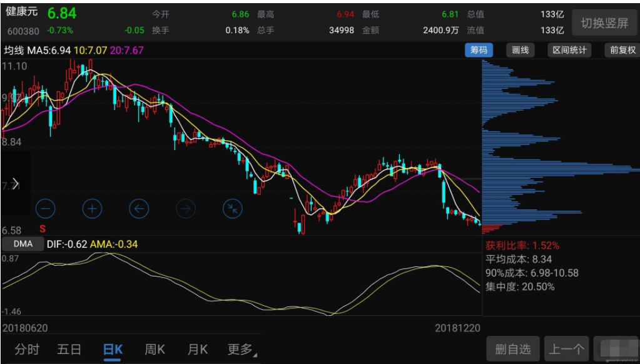
Task: Click the -1.46 DMA axis label
Action: coord(12,311)
